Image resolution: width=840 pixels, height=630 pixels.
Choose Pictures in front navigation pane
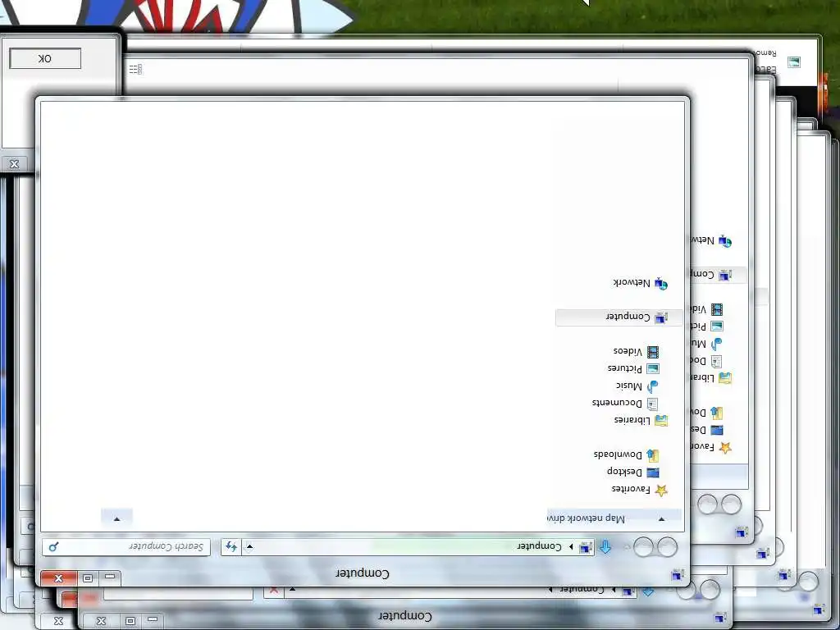point(624,369)
